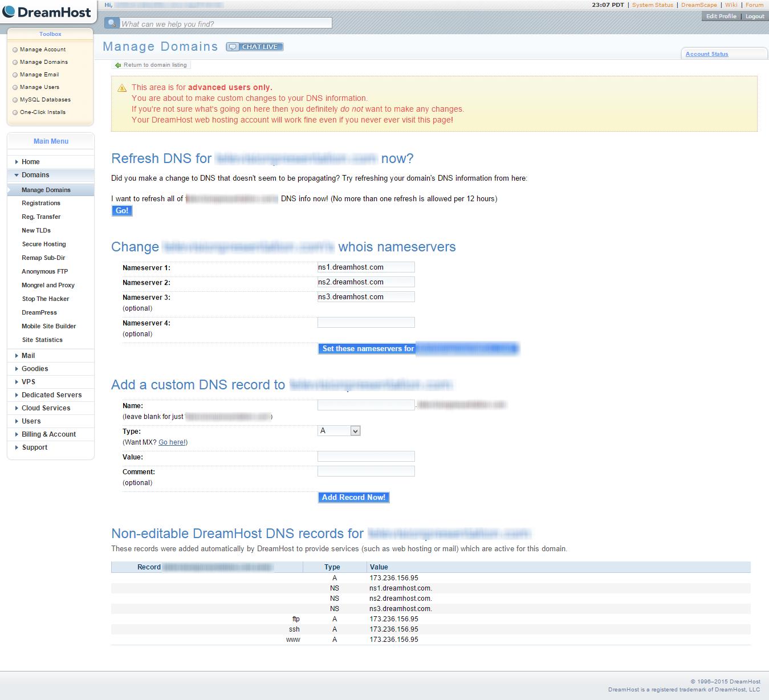Click the One-Click Installs bullet icon
769x700 pixels.
pyautogui.click(x=15, y=112)
